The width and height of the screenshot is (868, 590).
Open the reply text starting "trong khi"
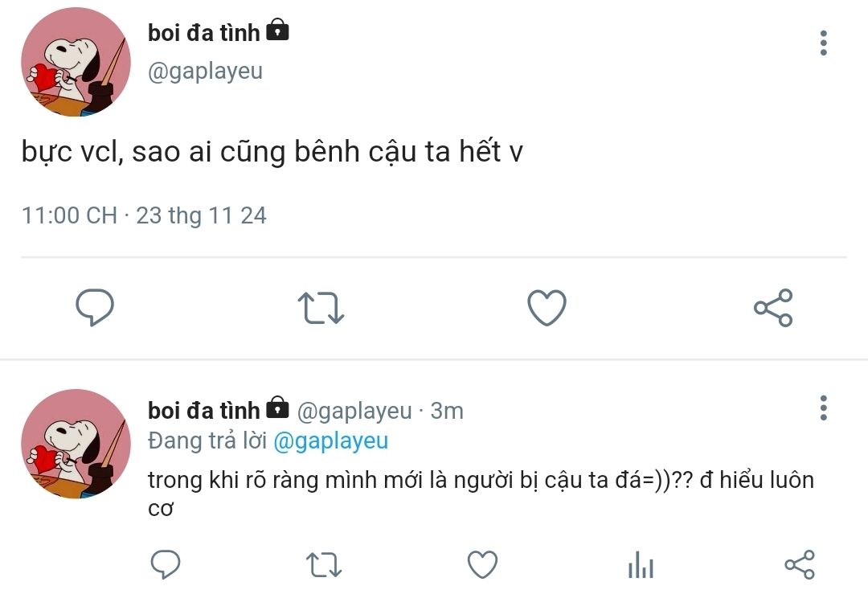[x=480, y=481]
